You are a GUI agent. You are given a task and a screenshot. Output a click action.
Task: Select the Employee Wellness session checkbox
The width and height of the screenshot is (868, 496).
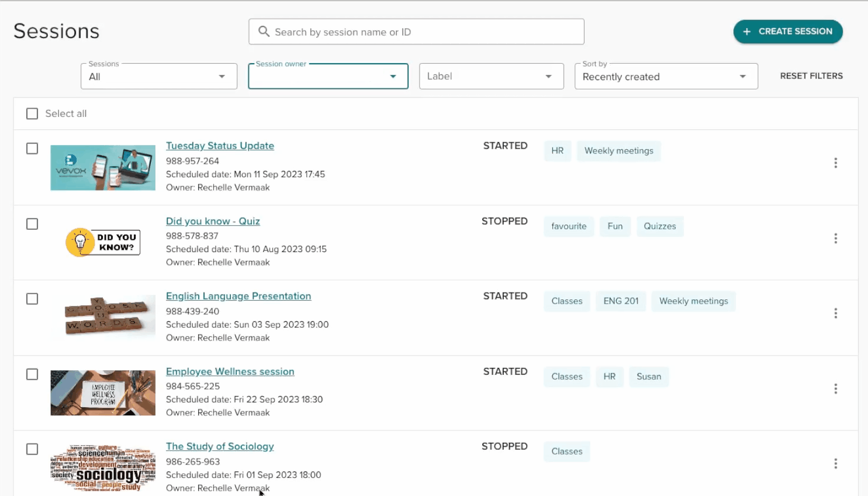click(x=32, y=374)
